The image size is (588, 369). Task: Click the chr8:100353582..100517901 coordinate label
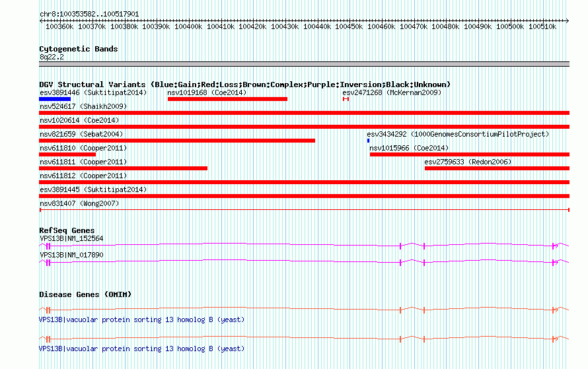89,14
